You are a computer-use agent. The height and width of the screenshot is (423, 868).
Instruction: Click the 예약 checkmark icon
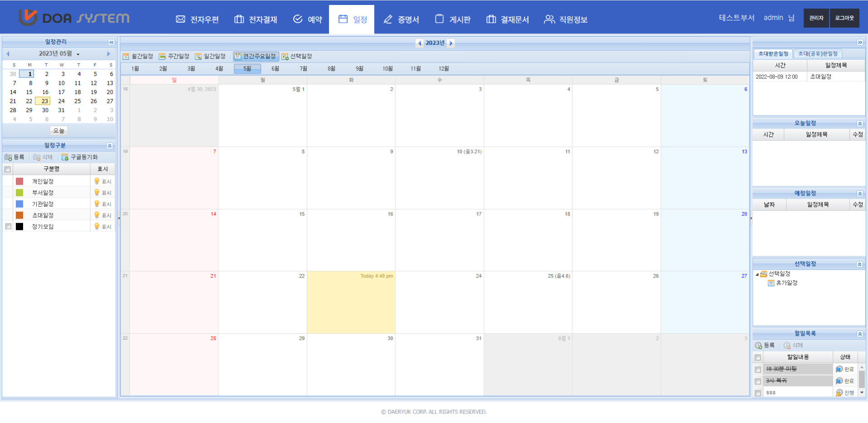(298, 19)
